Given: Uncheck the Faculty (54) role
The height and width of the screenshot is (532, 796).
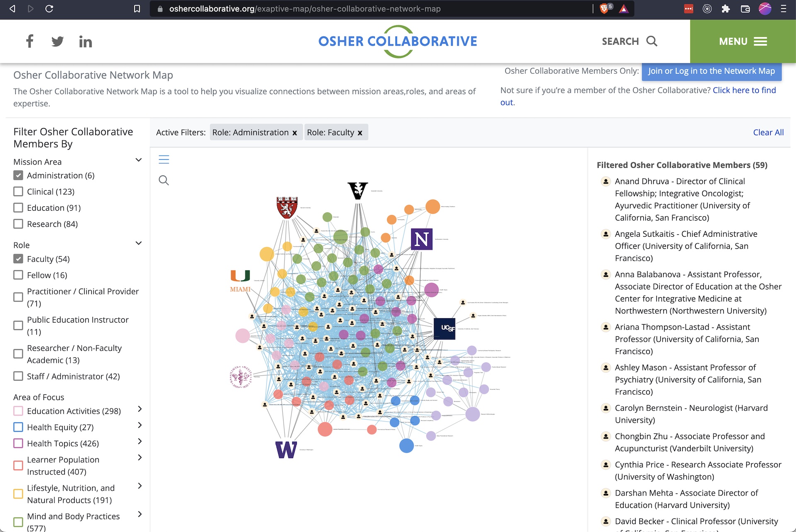Looking at the screenshot, I should coord(18,259).
